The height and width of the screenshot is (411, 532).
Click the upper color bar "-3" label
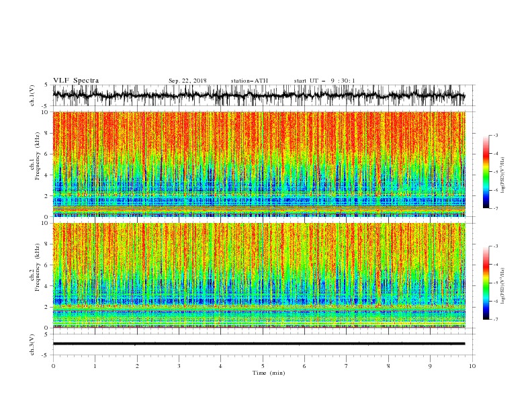pyautogui.click(x=496, y=135)
